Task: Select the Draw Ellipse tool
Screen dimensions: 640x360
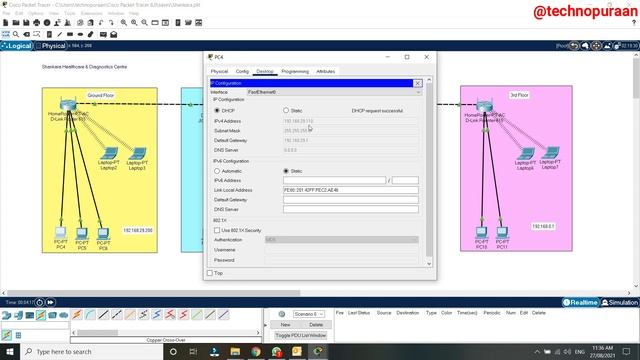Action: 80,35
